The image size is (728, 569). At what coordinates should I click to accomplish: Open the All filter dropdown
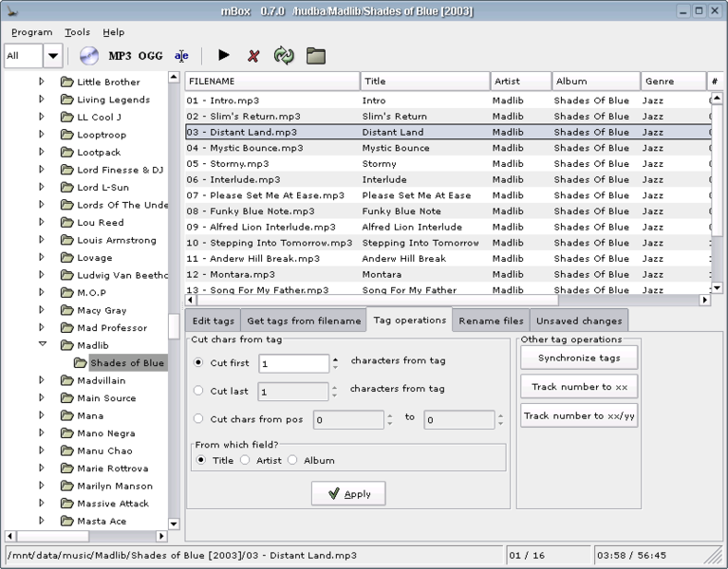[x=53, y=56]
